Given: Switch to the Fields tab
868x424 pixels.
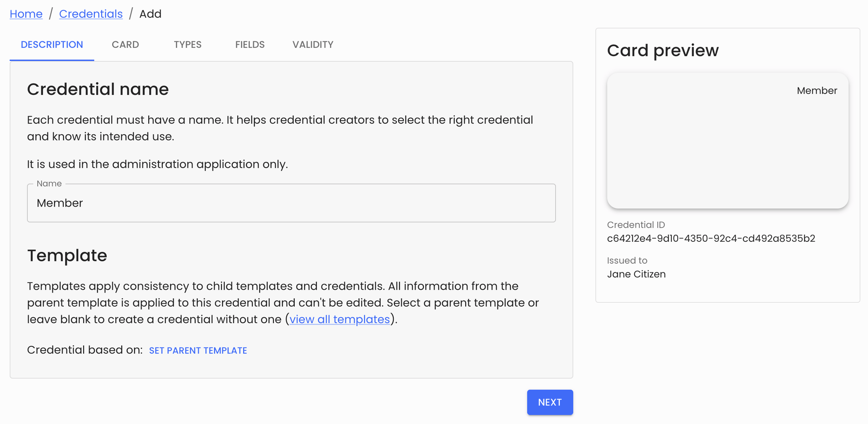Looking at the screenshot, I should pos(250,45).
